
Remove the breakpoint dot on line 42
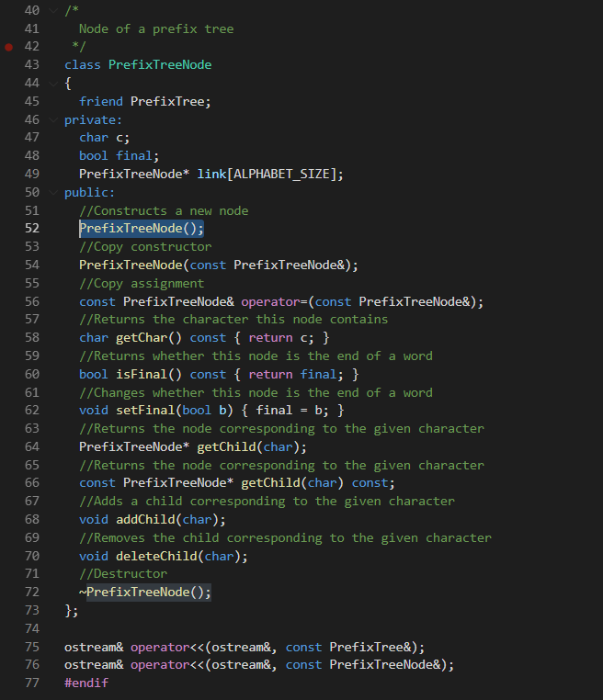(x=8, y=47)
